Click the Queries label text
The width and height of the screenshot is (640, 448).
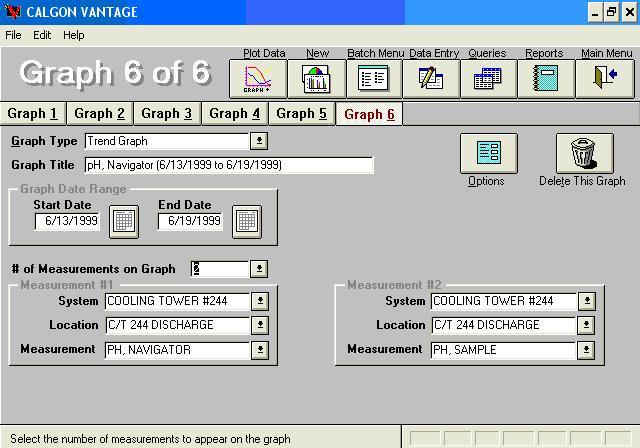click(487, 53)
